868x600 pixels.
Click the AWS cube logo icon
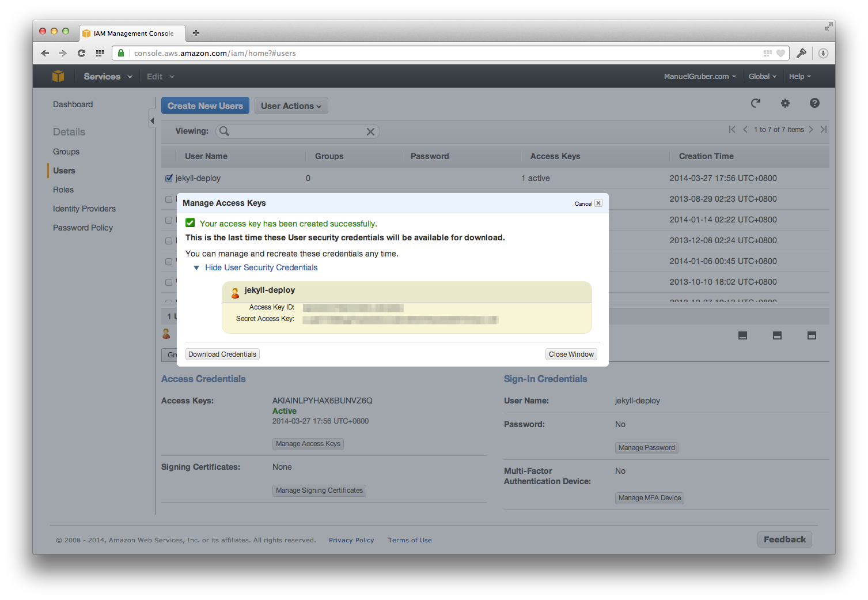(58, 76)
